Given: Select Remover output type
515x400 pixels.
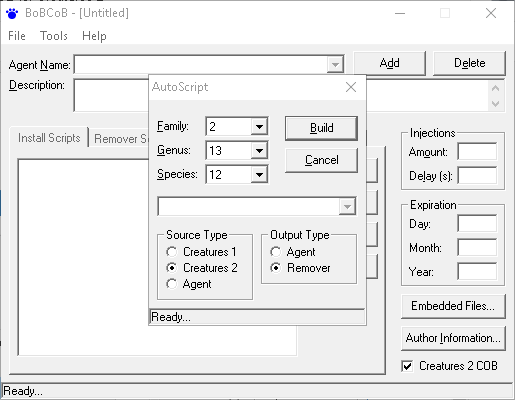Looking at the screenshot, I should (x=300, y=268).
